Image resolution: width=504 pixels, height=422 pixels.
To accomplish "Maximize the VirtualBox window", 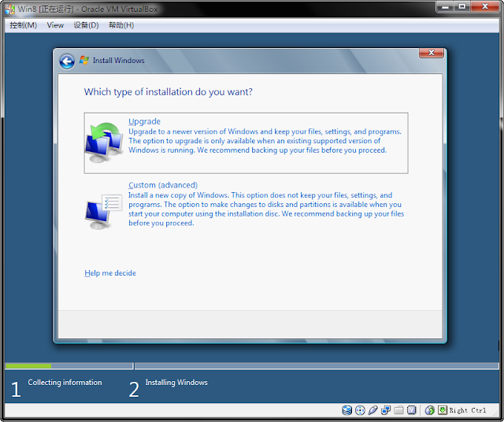I will point(462,7).
